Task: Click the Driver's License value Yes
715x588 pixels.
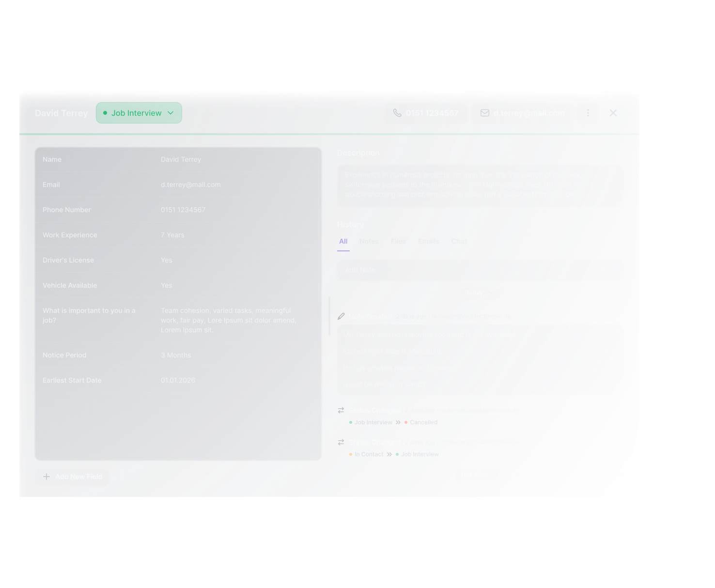Action: click(x=166, y=260)
